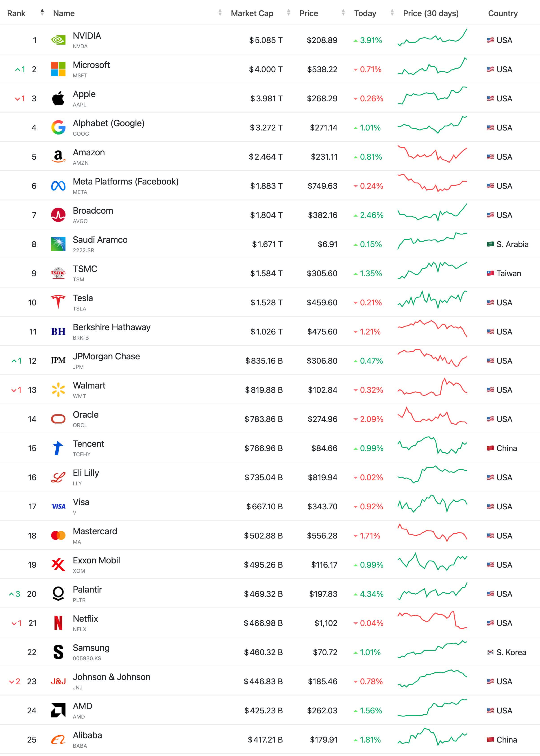Click the Apple logo icon
Viewport: 540px width, 756px height.
point(58,98)
